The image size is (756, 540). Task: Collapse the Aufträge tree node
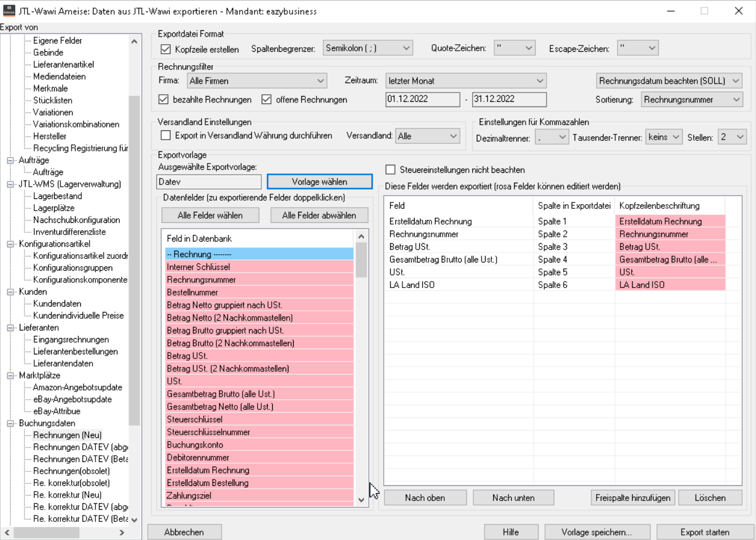click(10, 161)
